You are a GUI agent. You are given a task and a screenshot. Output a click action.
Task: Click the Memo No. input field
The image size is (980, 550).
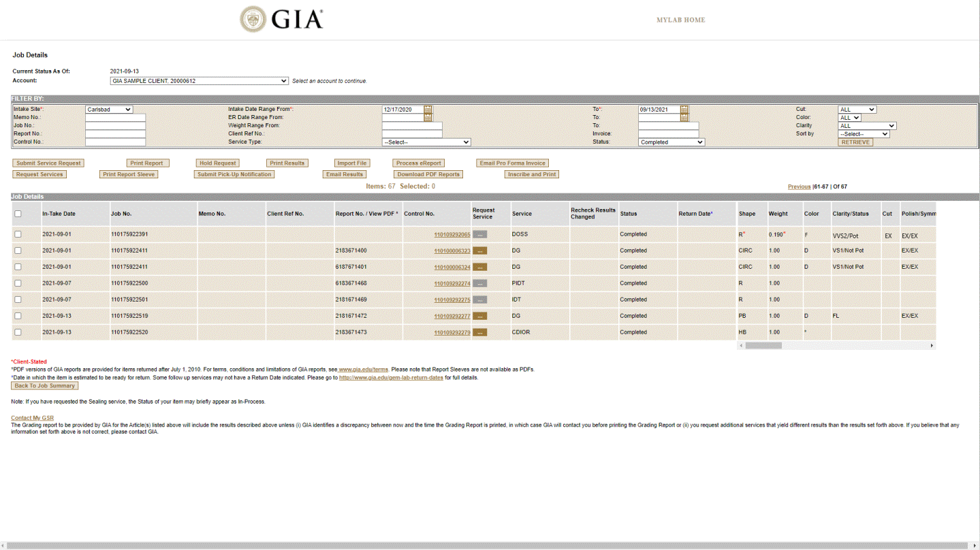click(115, 118)
